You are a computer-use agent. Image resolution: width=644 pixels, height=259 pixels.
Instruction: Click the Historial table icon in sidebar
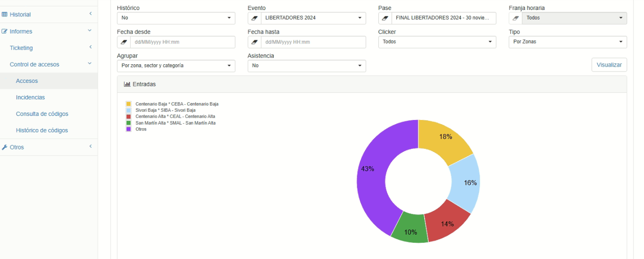[5, 14]
